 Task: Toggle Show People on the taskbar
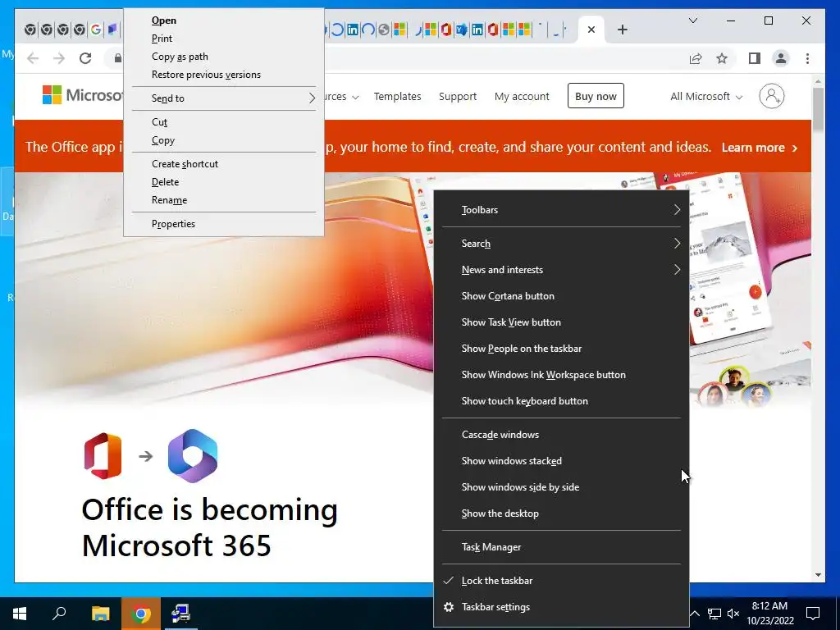[561, 349]
